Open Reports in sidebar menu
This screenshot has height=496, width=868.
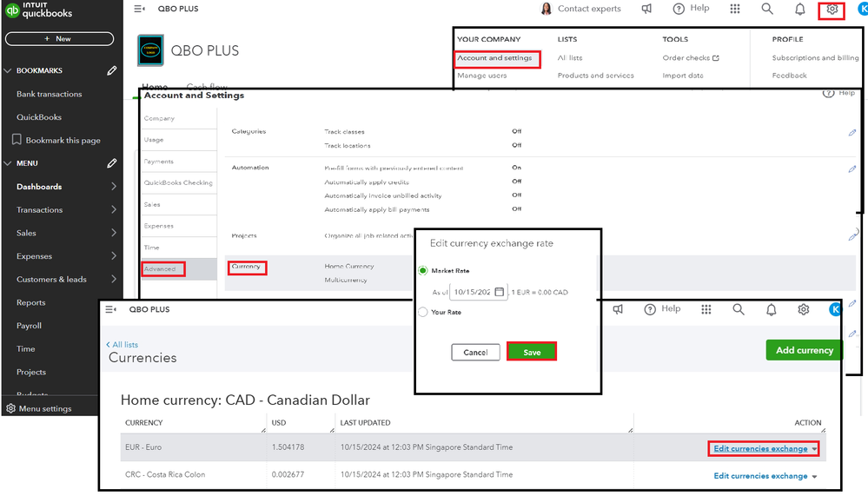coord(31,303)
